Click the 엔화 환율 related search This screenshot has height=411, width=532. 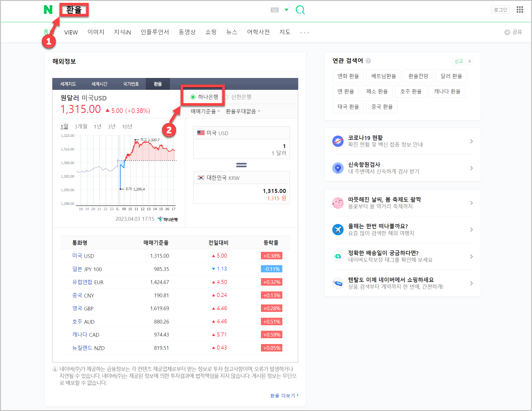tap(348, 76)
